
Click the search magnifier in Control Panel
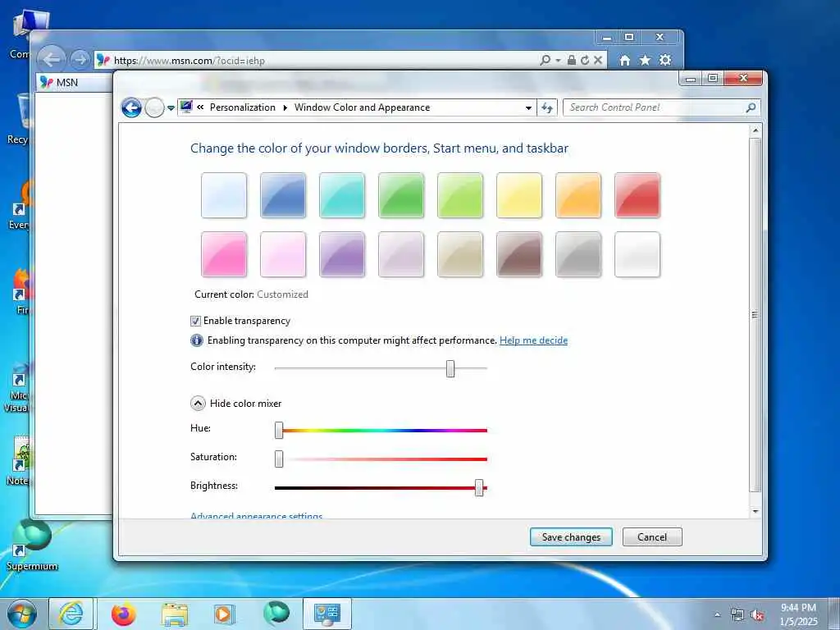tap(751, 107)
